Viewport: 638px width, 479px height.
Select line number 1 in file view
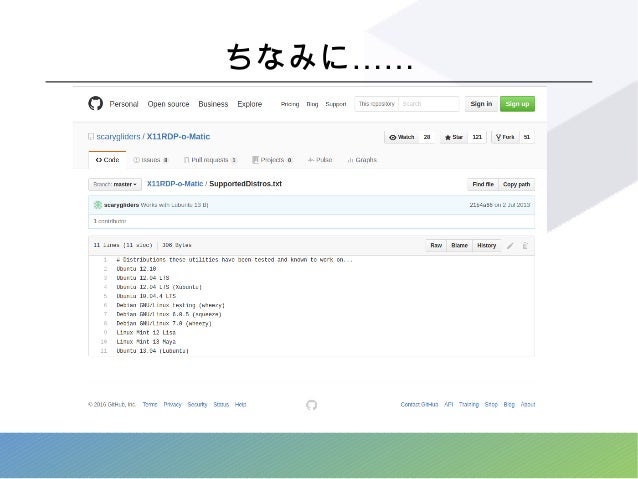click(105, 260)
